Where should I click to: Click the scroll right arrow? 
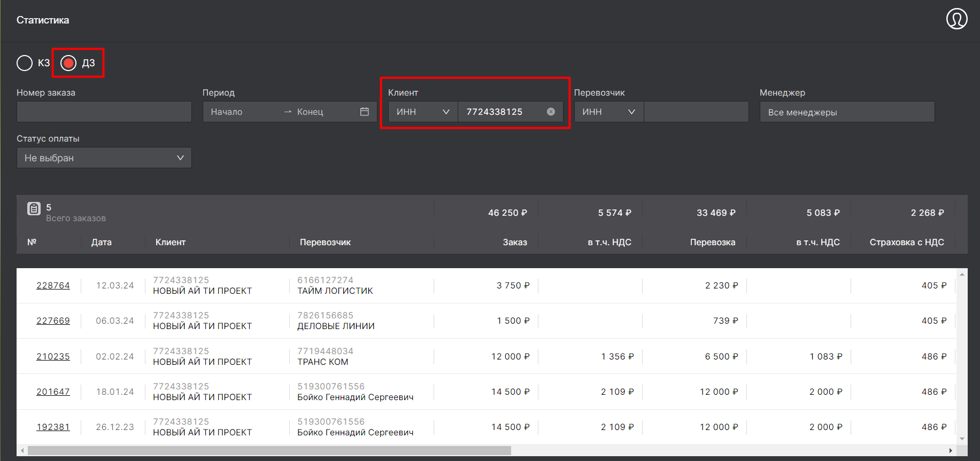(951, 451)
